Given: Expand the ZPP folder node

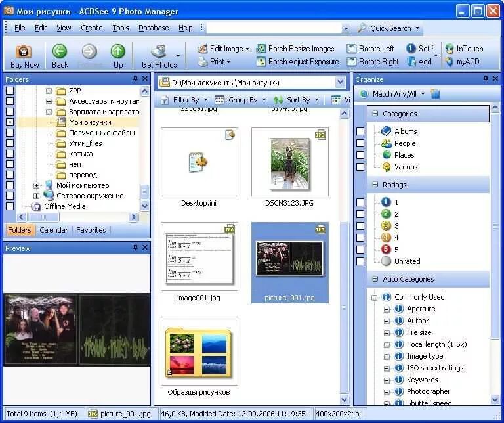Looking at the screenshot, I should point(49,91).
